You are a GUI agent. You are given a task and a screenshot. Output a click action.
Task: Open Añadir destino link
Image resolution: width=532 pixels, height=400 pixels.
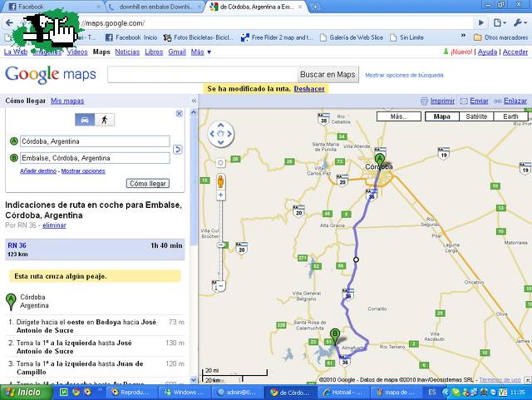click(x=38, y=170)
